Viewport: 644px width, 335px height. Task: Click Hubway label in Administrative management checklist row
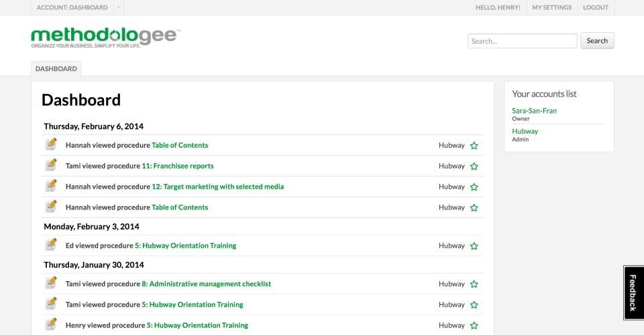coord(451,284)
